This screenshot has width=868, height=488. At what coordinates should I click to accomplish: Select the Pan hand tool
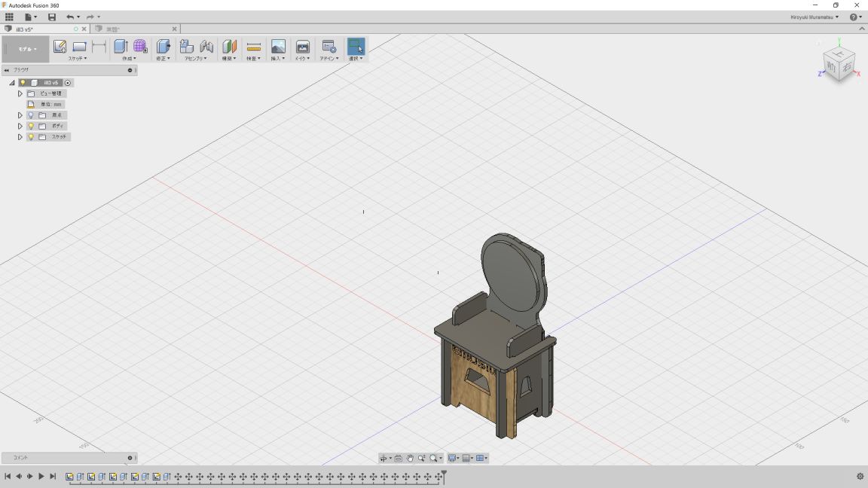(410, 458)
